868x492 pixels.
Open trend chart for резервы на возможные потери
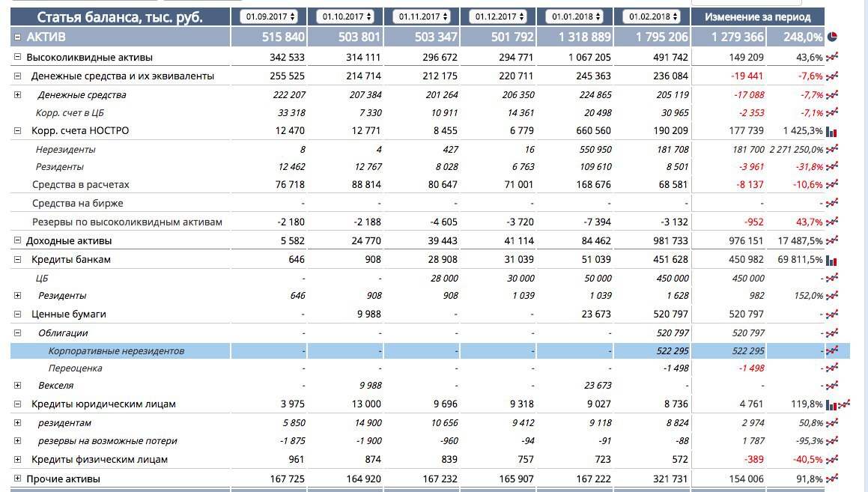point(832,441)
